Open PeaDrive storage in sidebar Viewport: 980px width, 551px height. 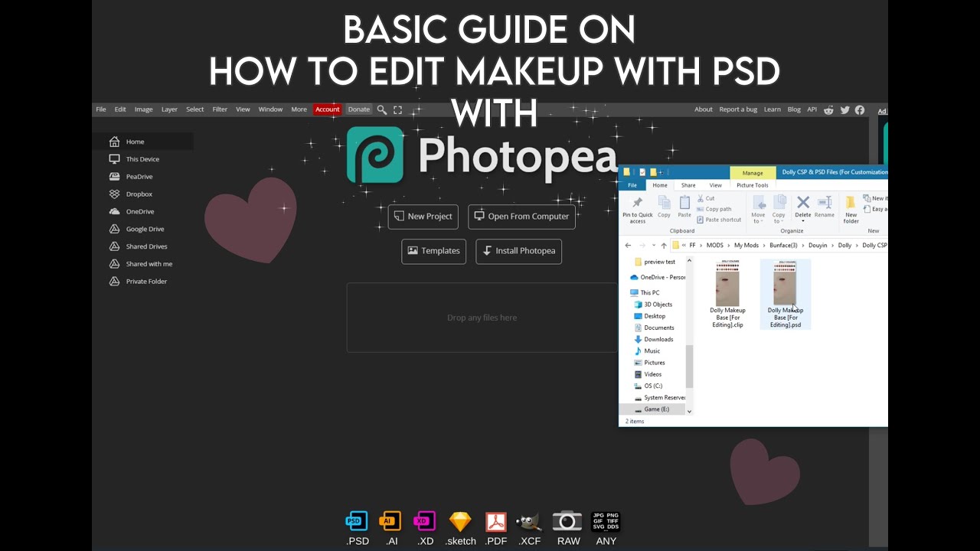coord(131,177)
